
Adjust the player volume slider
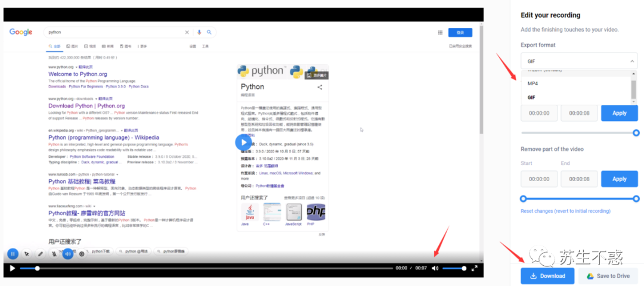click(x=454, y=268)
